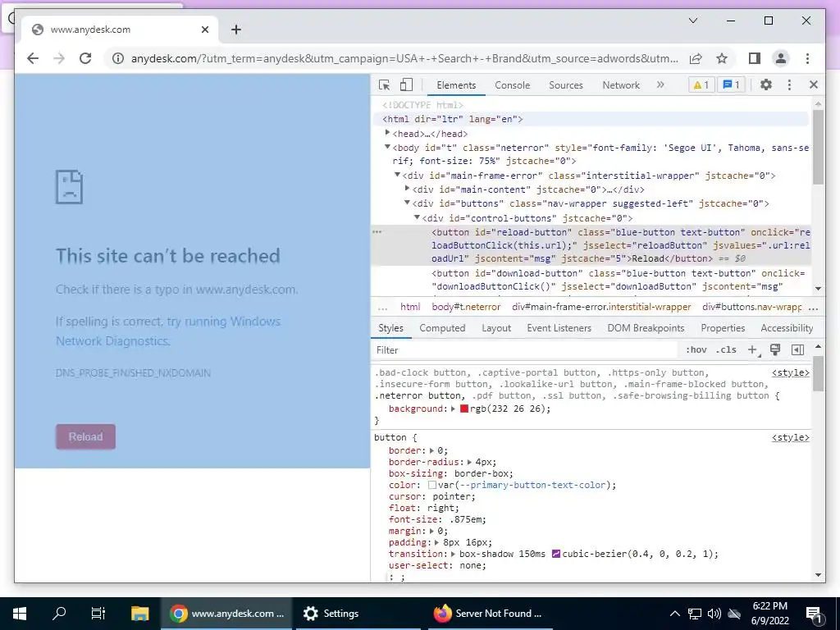Open File Explorer from taskbar

click(x=139, y=614)
